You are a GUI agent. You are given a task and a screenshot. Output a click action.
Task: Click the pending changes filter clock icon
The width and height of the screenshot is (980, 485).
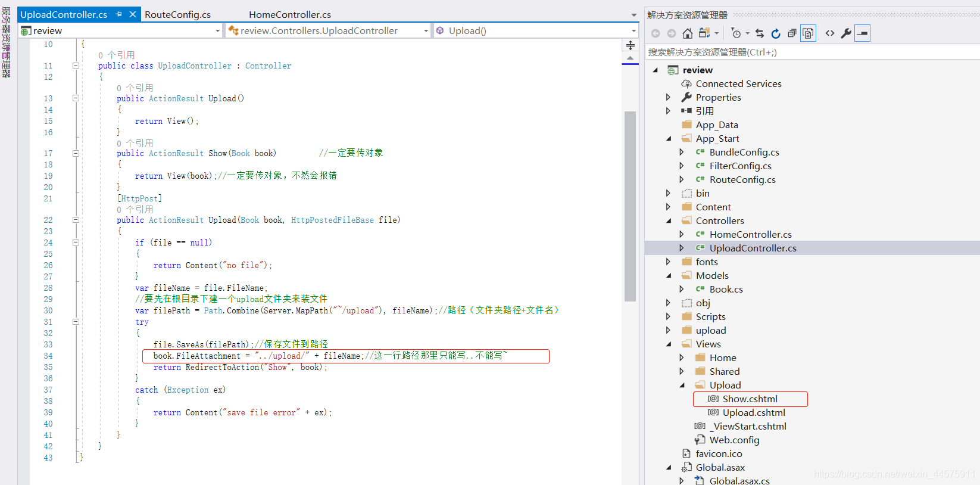(736, 33)
